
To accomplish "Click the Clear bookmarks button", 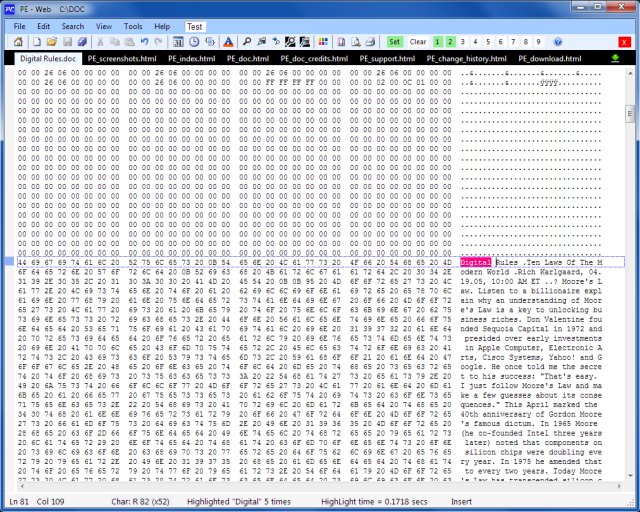I will (418, 42).
